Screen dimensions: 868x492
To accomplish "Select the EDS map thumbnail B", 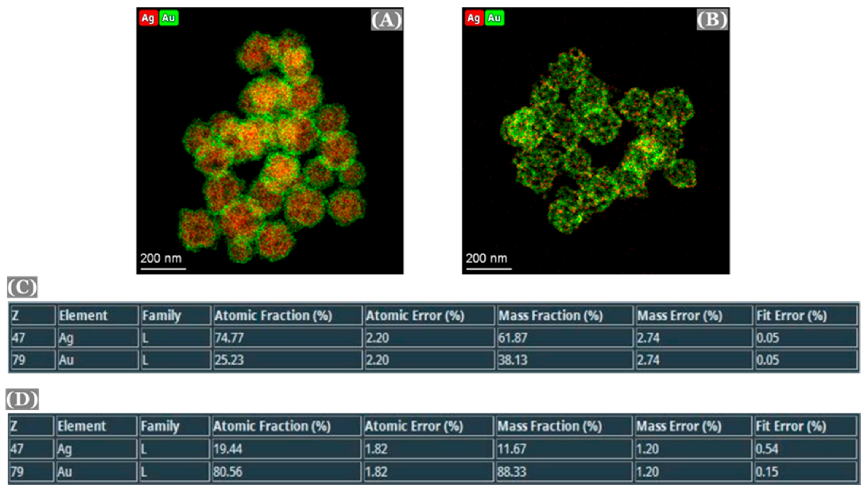I will coord(596,140).
